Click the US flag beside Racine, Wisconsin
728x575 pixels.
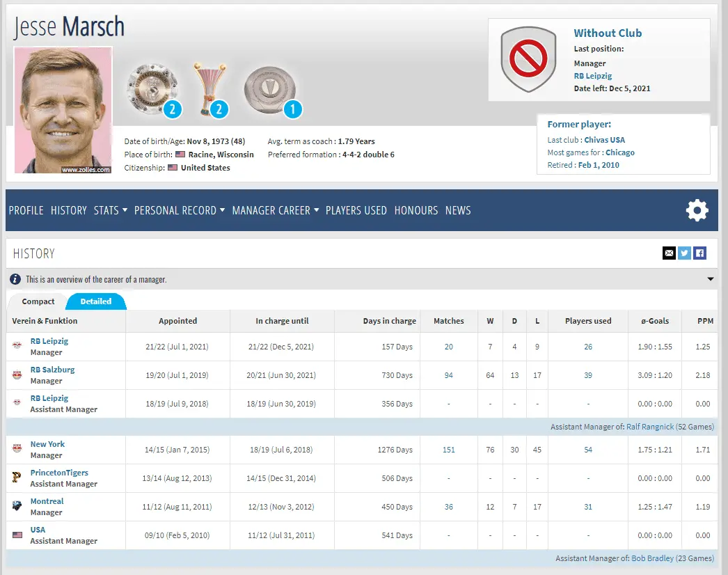pos(180,155)
